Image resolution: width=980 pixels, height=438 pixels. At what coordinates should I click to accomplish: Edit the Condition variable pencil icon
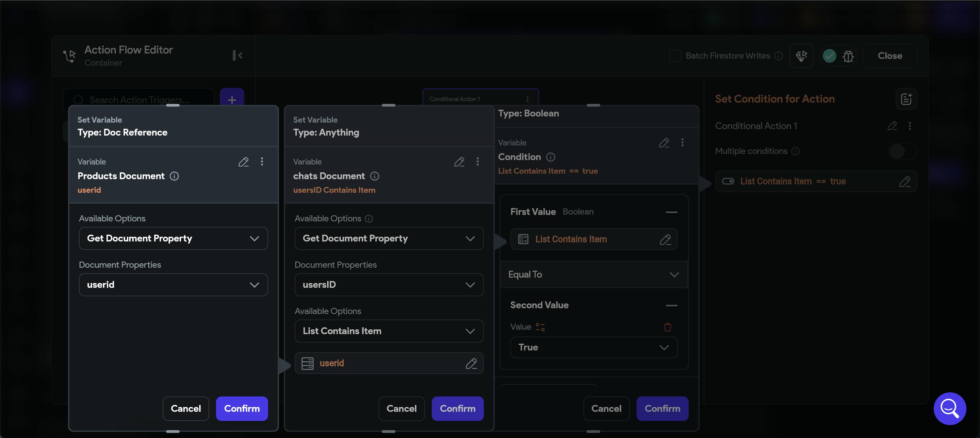664,143
